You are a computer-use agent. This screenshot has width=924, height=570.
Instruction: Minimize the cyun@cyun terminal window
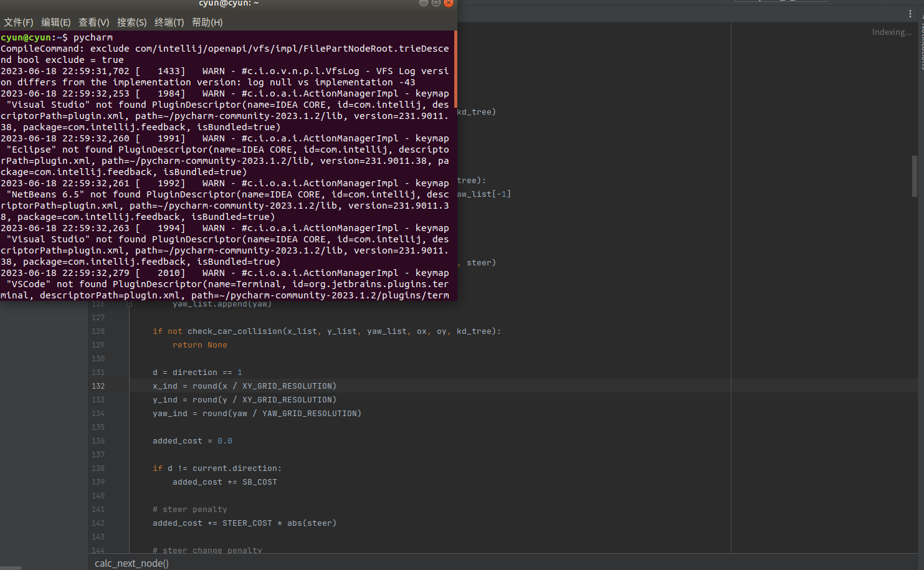(x=424, y=2)
